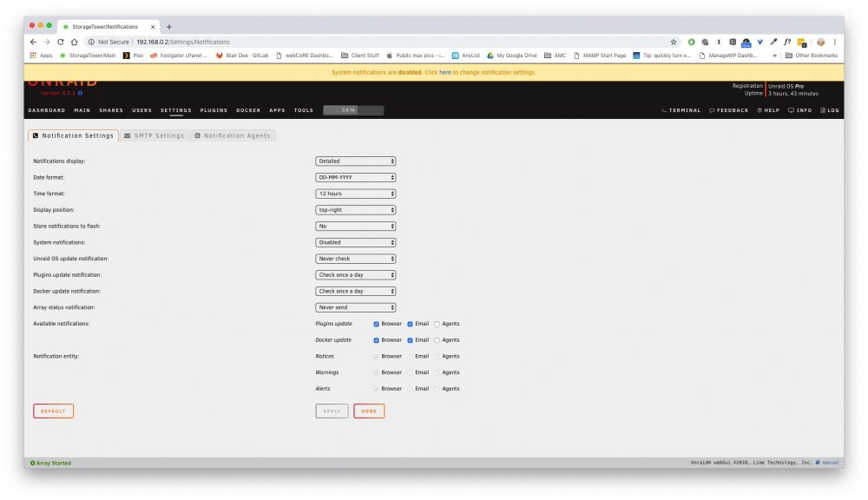Open the Shares menu

click(x=111, y=110)
